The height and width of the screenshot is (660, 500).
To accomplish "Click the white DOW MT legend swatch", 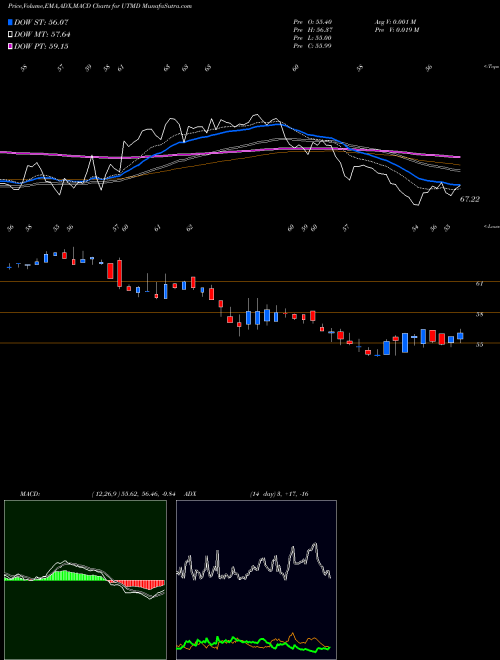I will [x=10, y=35].
